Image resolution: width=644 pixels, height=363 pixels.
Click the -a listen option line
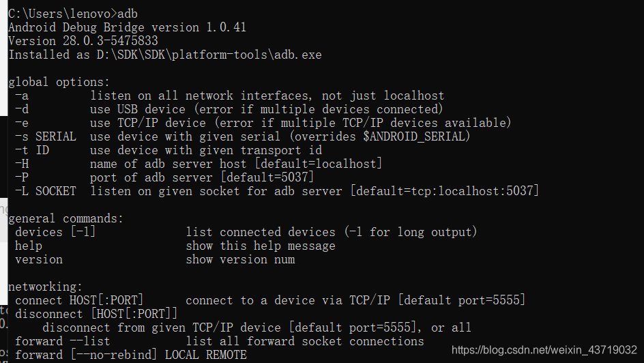point(230,96)
